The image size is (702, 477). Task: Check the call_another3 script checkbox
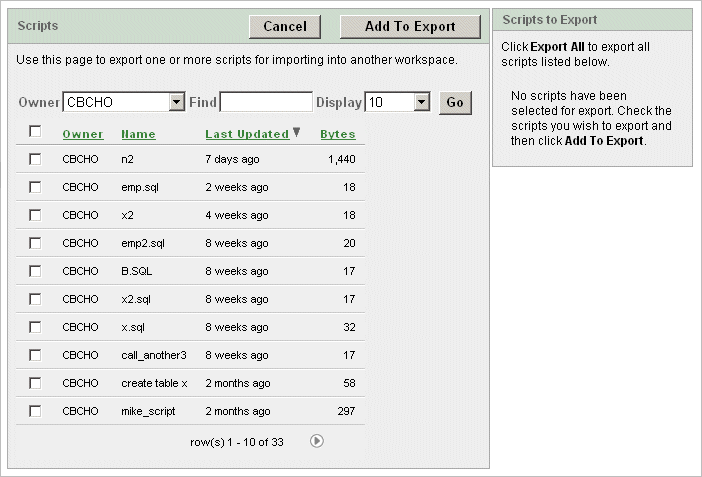click(35, 355)
